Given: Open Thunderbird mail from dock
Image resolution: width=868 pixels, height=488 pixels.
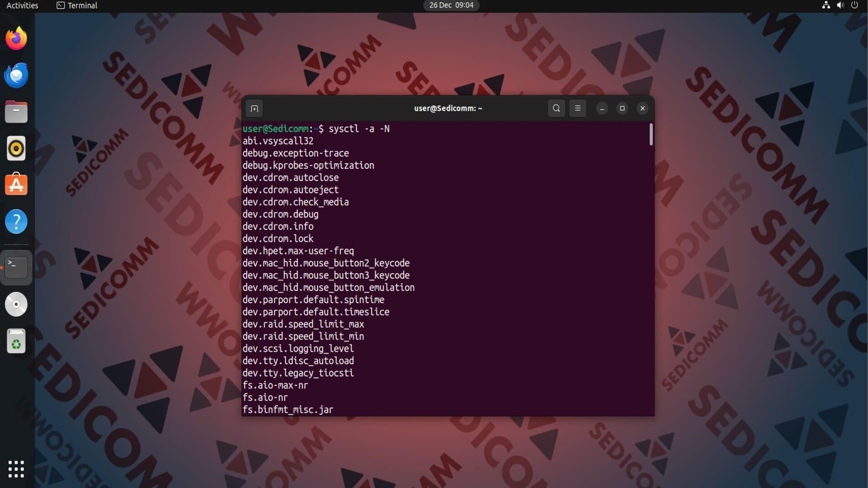Looking at the screenshot, I should click(x=16, y=75).
